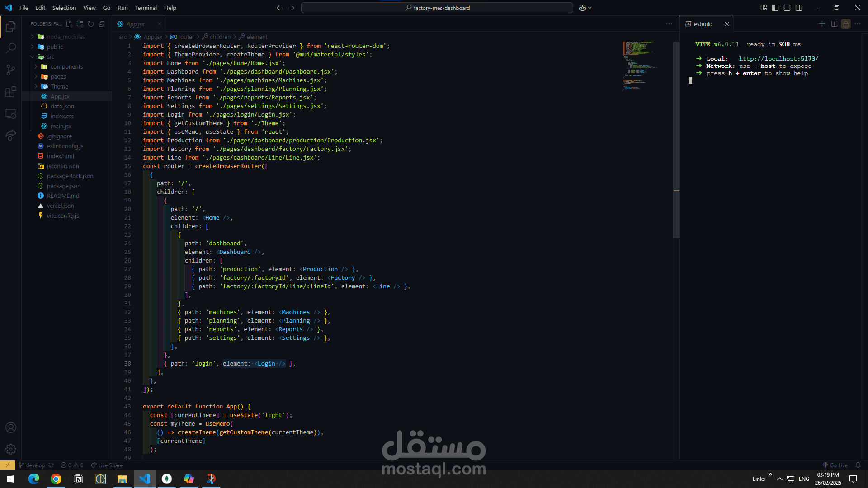The image size is (868, 488).
Task: Toggle the terminal group lock icon
Action: click(846, 24)
